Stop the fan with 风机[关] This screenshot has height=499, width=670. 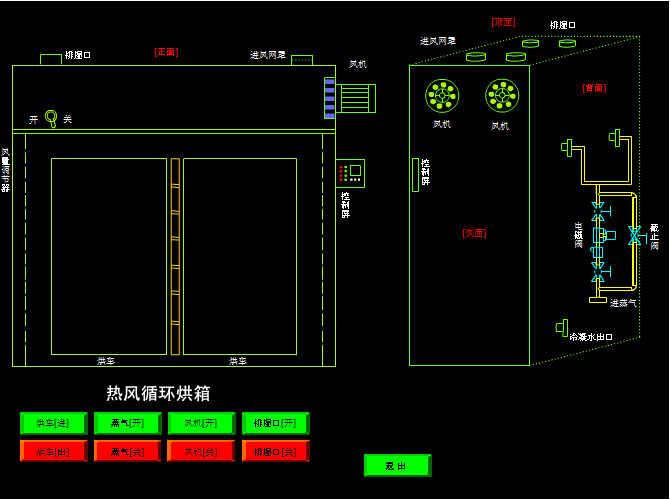[x=201, y=452]
